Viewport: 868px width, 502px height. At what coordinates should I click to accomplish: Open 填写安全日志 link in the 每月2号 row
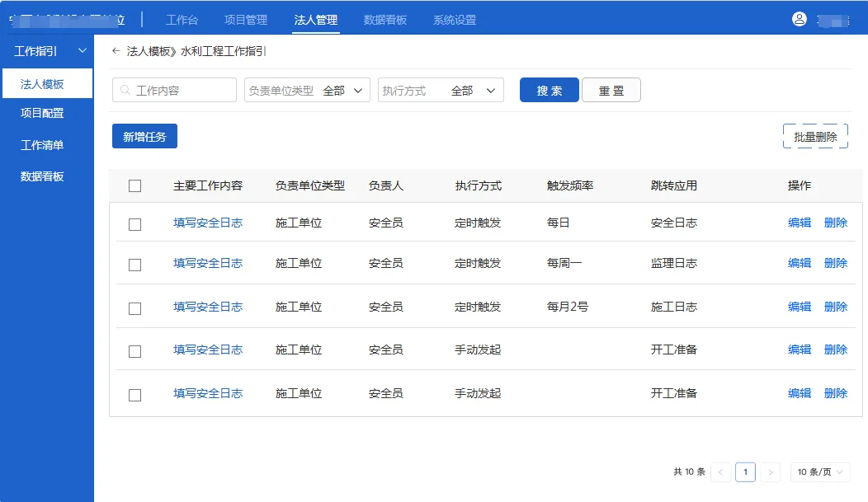pyautogui.click(x=208, y=307)
